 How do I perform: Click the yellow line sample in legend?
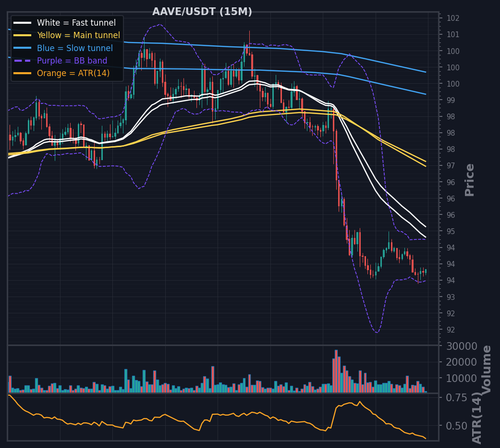point(22,35)
